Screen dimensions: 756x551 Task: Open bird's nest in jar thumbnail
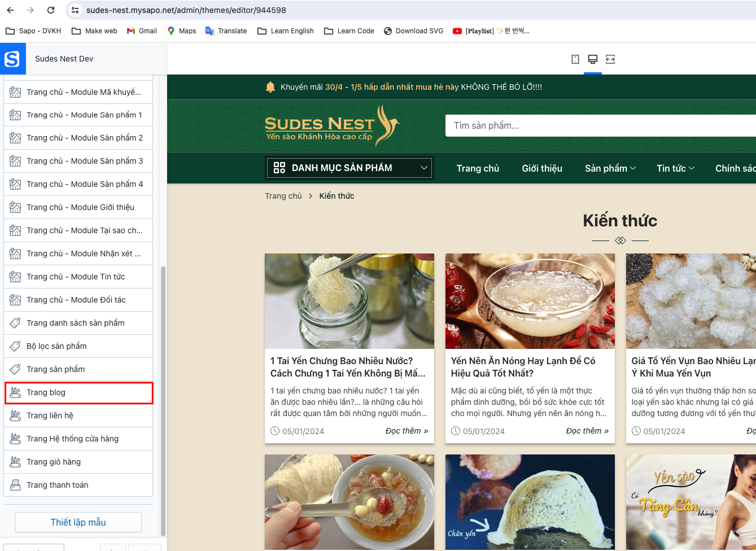349,301
